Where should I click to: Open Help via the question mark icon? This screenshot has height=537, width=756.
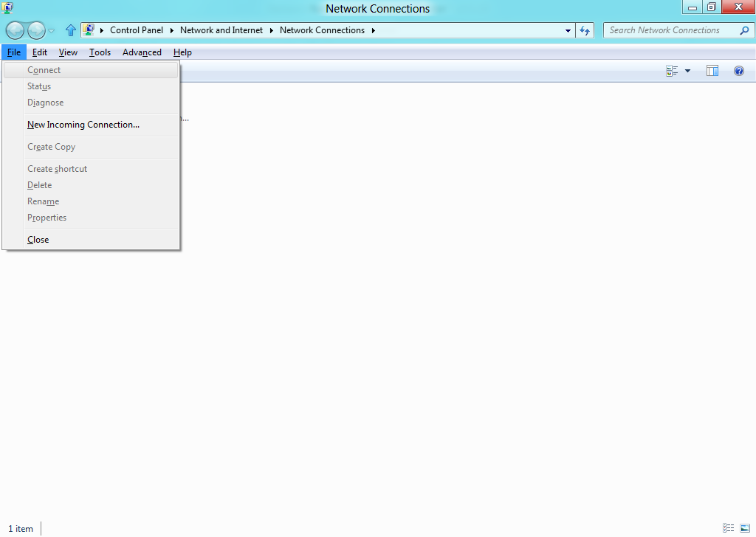point(738,72)
